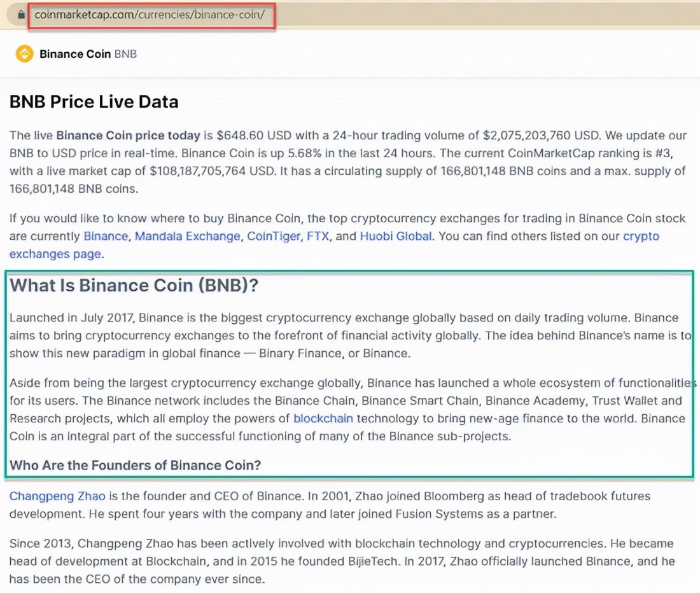Open the Changpeng Zhao profile link
This screenshot has width=700, height=593.
pos(57,496)
